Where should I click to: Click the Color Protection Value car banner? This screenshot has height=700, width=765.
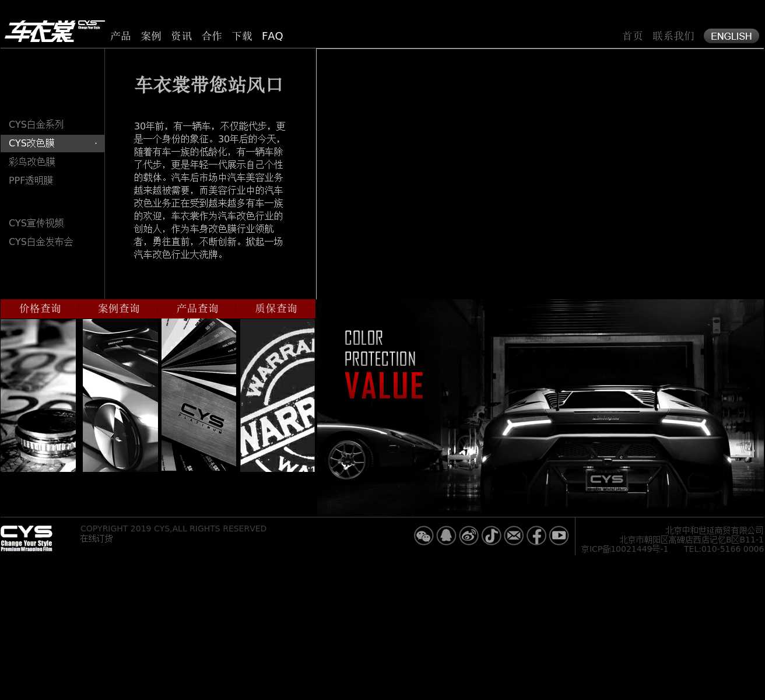(x=540, y=407)
